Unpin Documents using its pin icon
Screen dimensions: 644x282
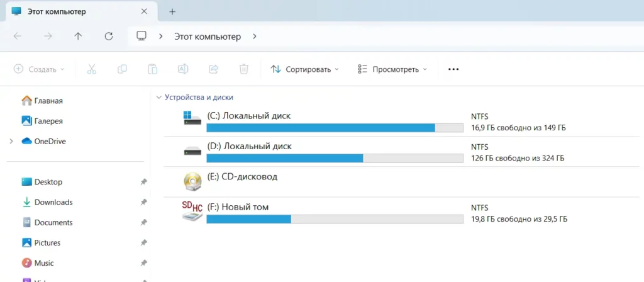[x=143, y=222]
